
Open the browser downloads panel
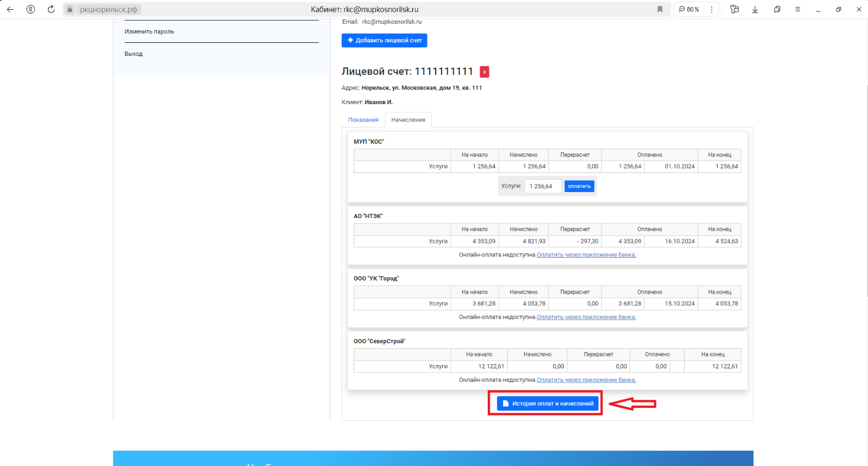(755, 9)
